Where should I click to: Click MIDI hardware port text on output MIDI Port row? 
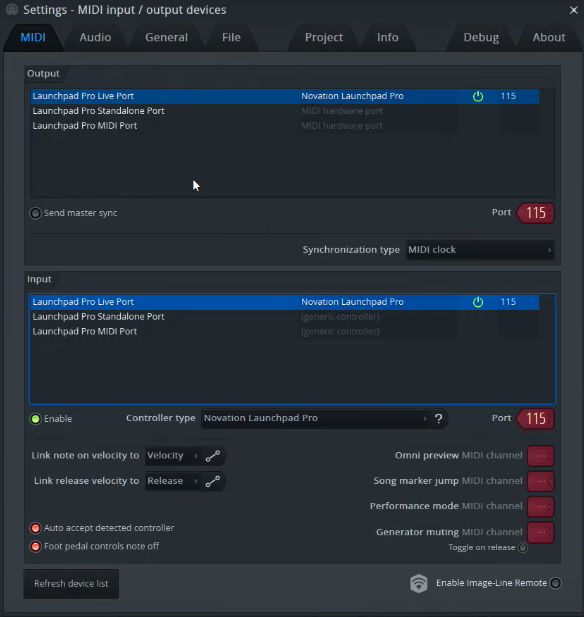click(342, 126)
